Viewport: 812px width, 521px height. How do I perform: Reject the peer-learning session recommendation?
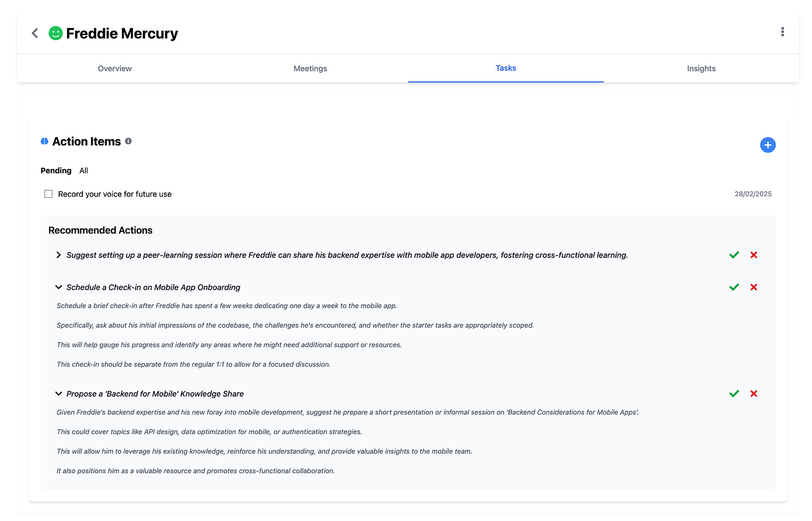tap(754, 255)
